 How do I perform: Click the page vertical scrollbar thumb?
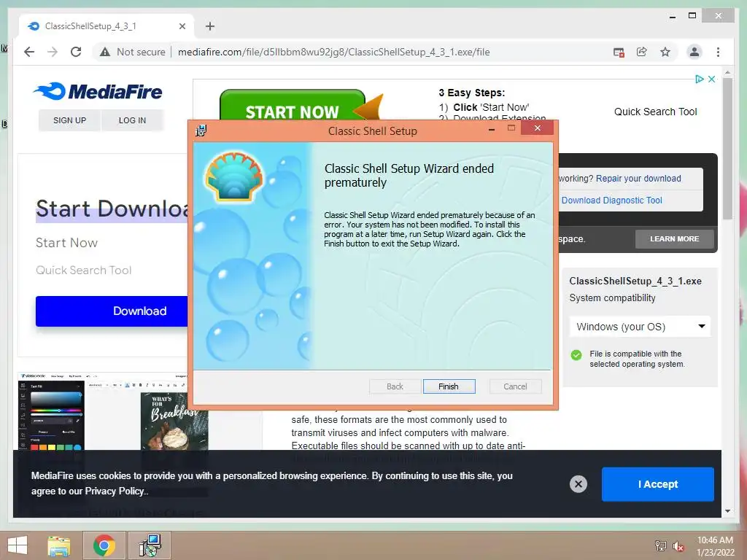pyautogui.click(x=727, y=147)
